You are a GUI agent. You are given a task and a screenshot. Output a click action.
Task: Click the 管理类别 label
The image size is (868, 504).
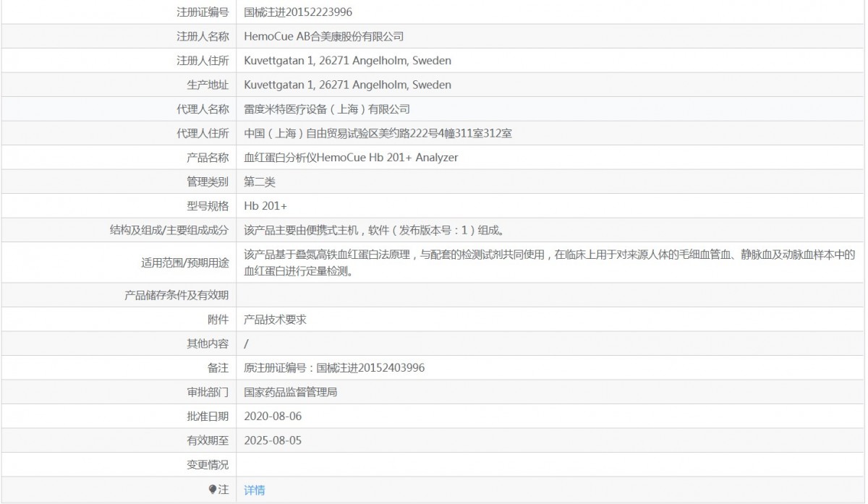pos(208,181)
